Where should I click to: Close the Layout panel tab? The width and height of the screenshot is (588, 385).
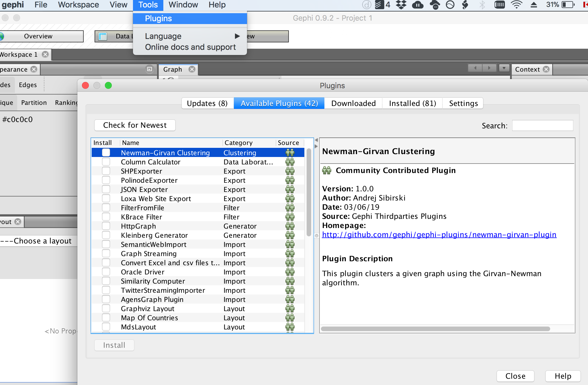[18, 222]
